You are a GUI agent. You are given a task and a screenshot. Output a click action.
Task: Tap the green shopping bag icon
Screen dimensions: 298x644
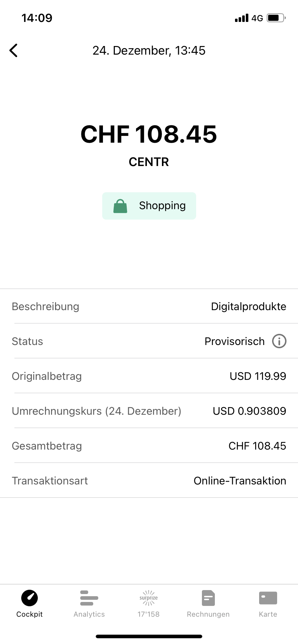(120, 206)
